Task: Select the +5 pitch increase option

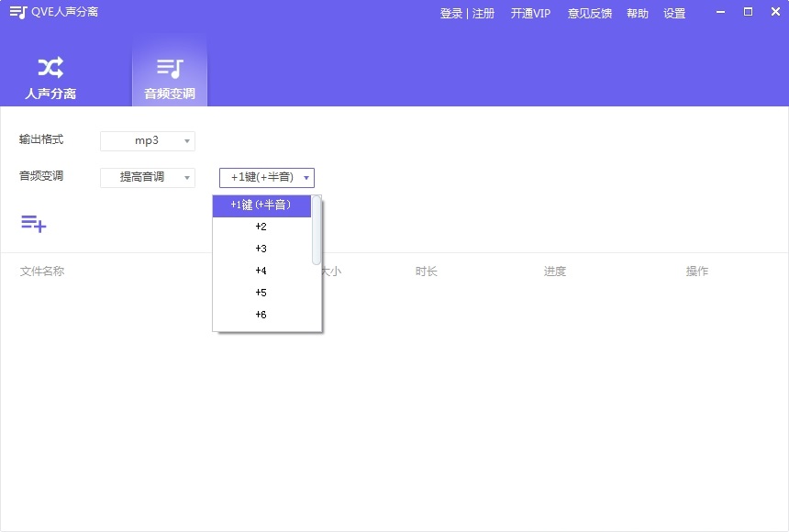Action: pos(261,293)
